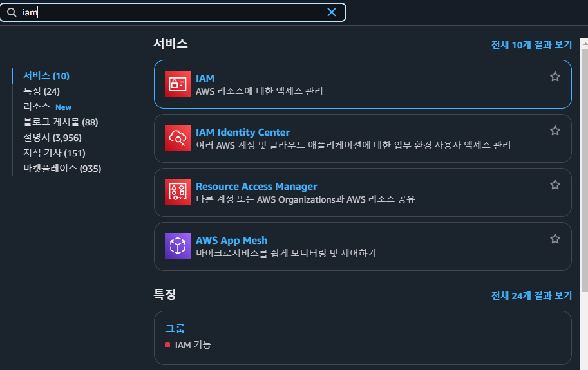The width and height of the screenshot is (588, 370).
Task: Click the AWS App Mesh icon
Action: coord(178,246)
